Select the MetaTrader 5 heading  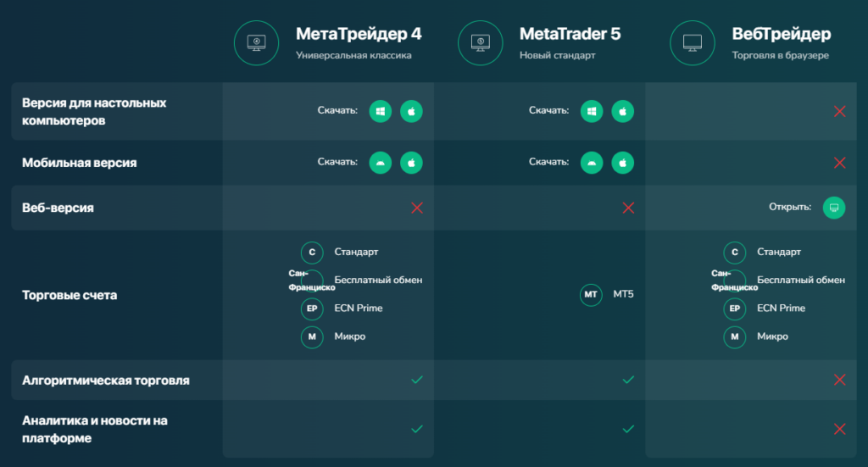pyautogui.click(x=570, y=35)
